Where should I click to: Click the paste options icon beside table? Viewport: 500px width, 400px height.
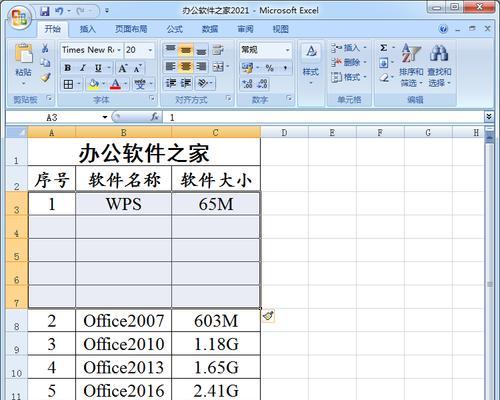point(269,316)
